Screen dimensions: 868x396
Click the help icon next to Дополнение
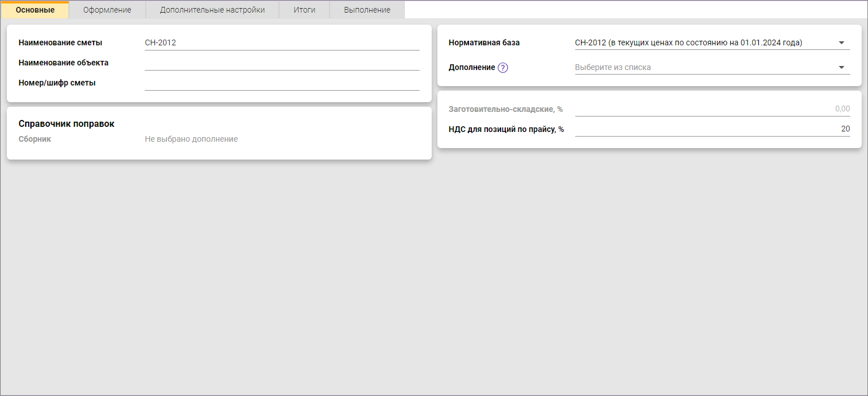tap(503, 68)
